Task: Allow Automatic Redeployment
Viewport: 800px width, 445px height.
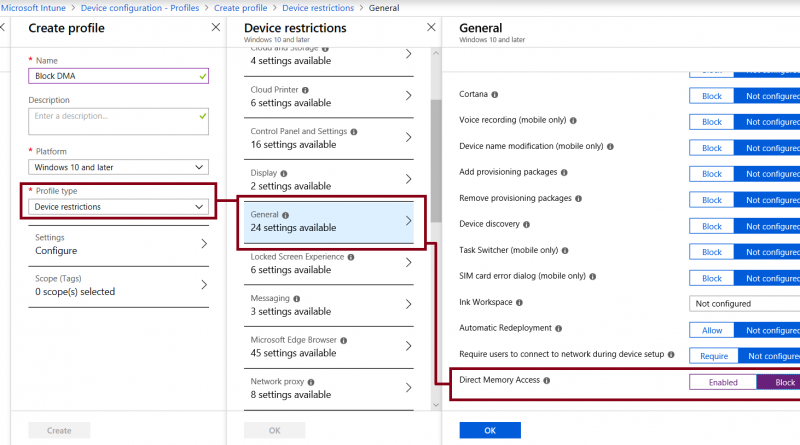Action: pos(712,330)
